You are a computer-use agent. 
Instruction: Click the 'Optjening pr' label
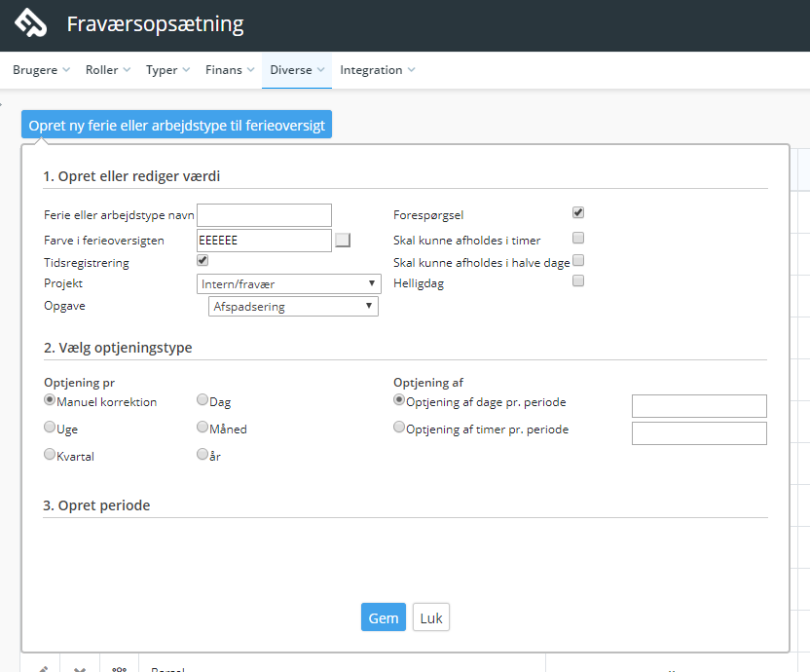click(x=80, y=383)
